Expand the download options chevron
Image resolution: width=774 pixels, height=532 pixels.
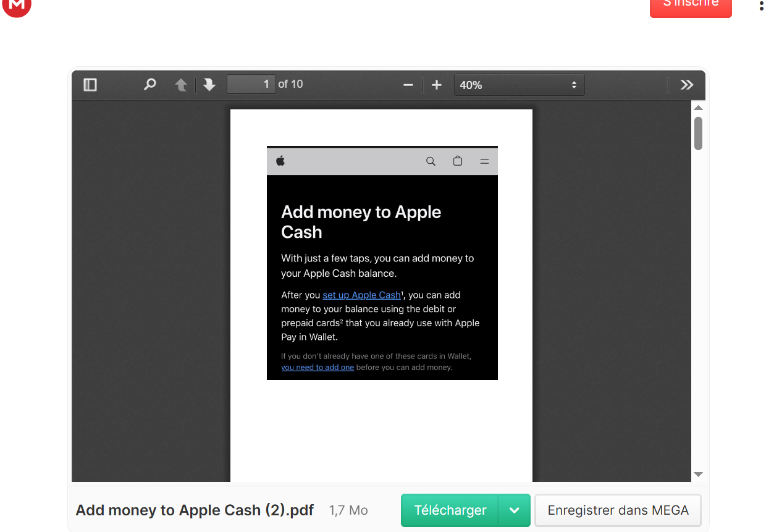pos(515,510)
